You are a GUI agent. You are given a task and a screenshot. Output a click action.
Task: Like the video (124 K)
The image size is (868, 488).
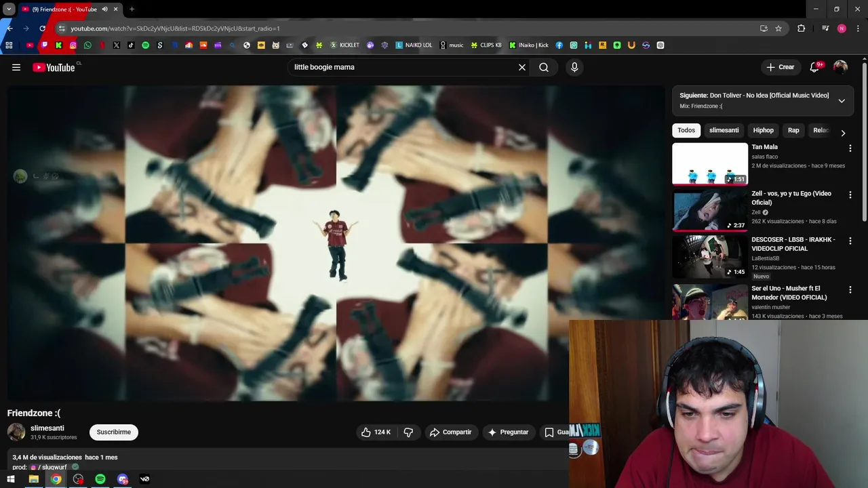pyautogui.click(x=376, y=432)
